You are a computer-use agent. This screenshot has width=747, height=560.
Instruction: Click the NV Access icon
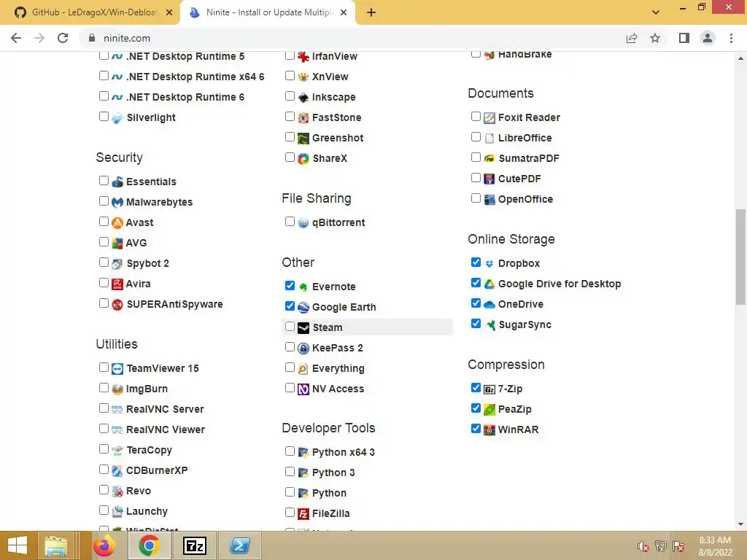pyautogui.click(x=303, y=389)
